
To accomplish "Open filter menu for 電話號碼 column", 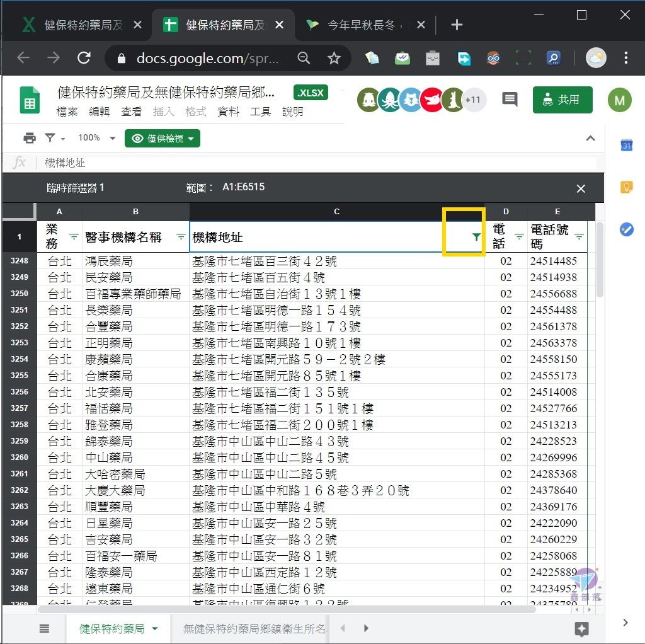I will 579,236.
